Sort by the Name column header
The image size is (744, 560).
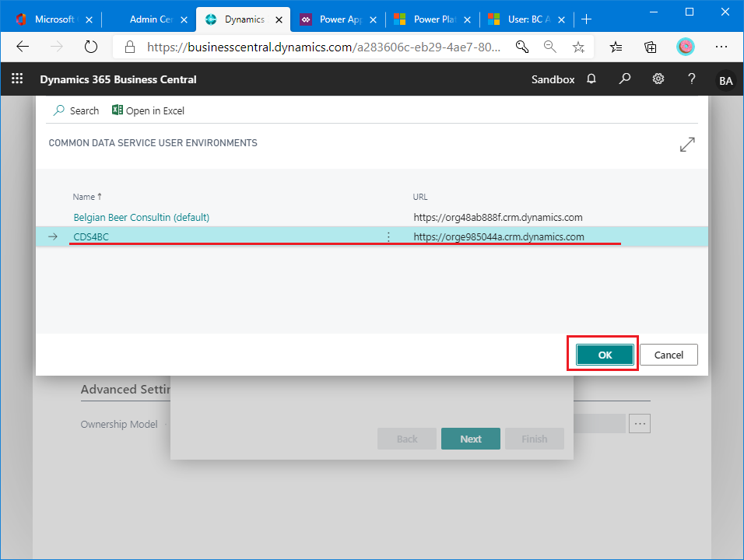[87, 197]
